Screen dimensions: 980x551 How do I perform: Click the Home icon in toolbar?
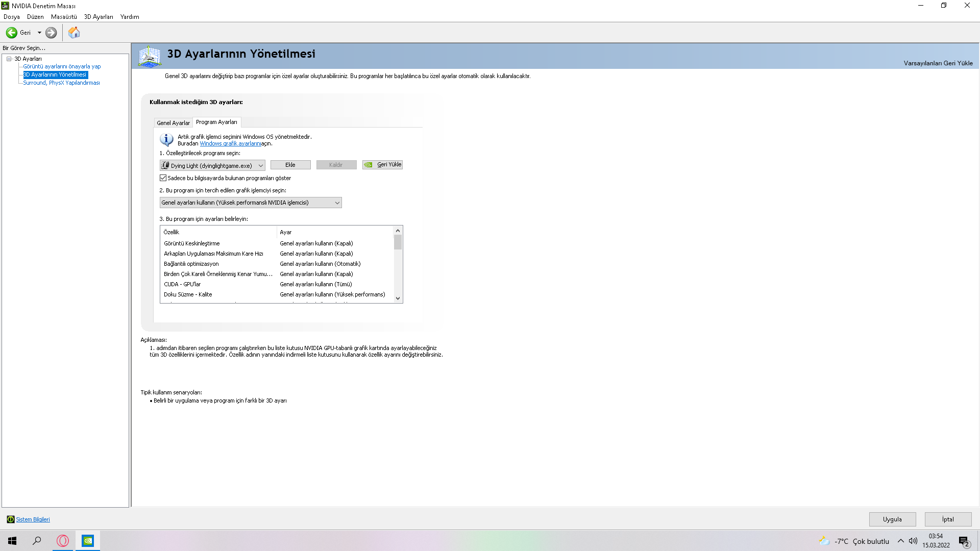point(74,33)
